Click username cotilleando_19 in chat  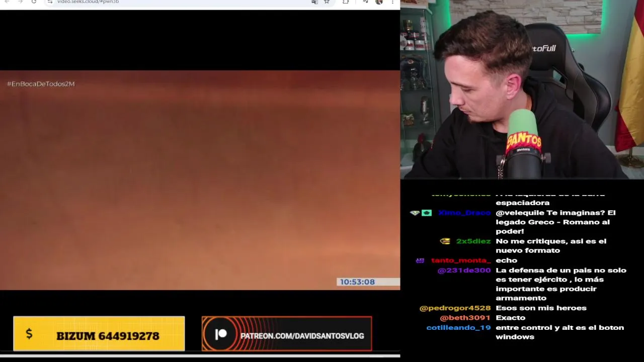458,328
